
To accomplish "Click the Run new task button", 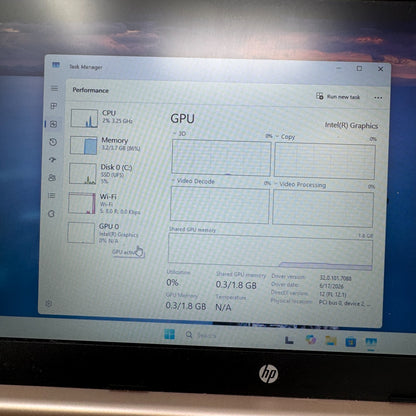I will tap(338, 97).
